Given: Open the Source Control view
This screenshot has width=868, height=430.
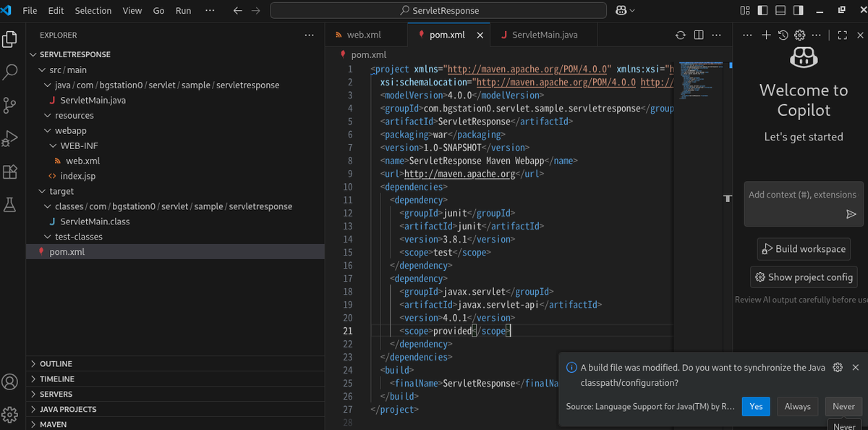Looking at the screenshot, I should (10, 105).
